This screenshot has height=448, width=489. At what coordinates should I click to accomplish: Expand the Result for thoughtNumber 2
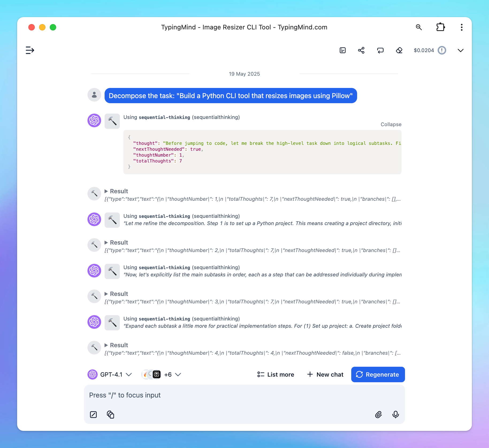tap(116, 243)
